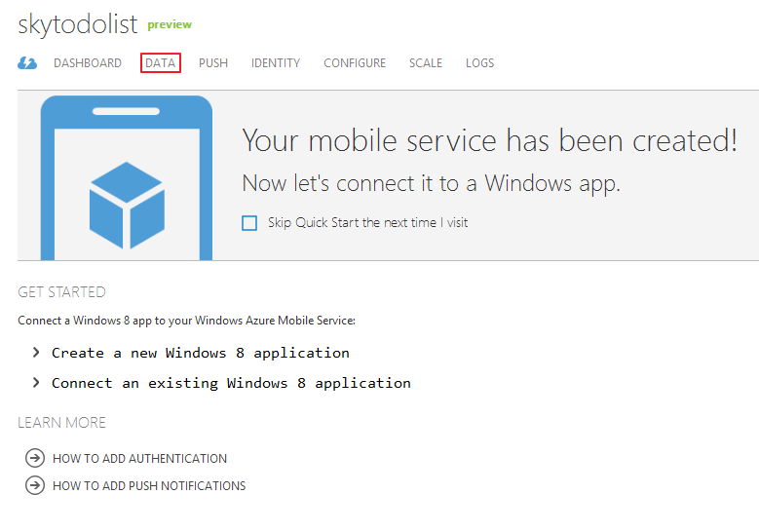Go to the IDENTITY tab
Viewport: 759px width, 532px height.
276,63
